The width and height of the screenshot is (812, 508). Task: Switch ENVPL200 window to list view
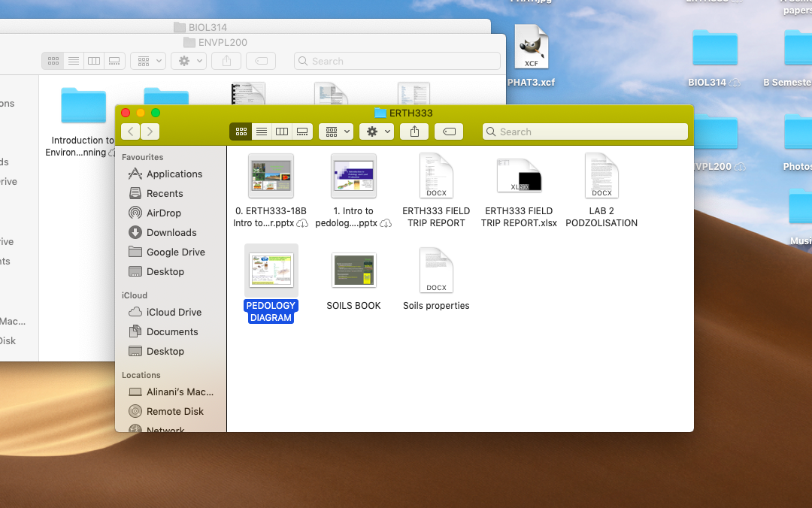point(74,61)
